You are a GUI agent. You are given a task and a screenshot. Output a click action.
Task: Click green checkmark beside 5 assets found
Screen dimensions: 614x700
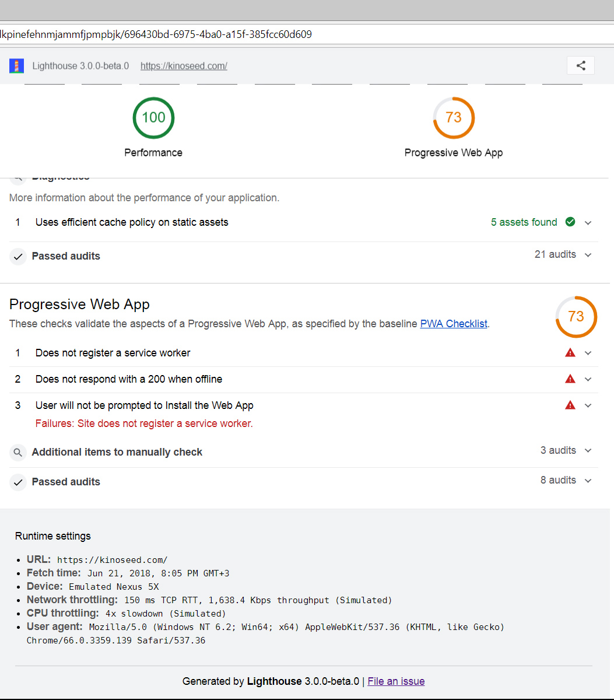570,222
